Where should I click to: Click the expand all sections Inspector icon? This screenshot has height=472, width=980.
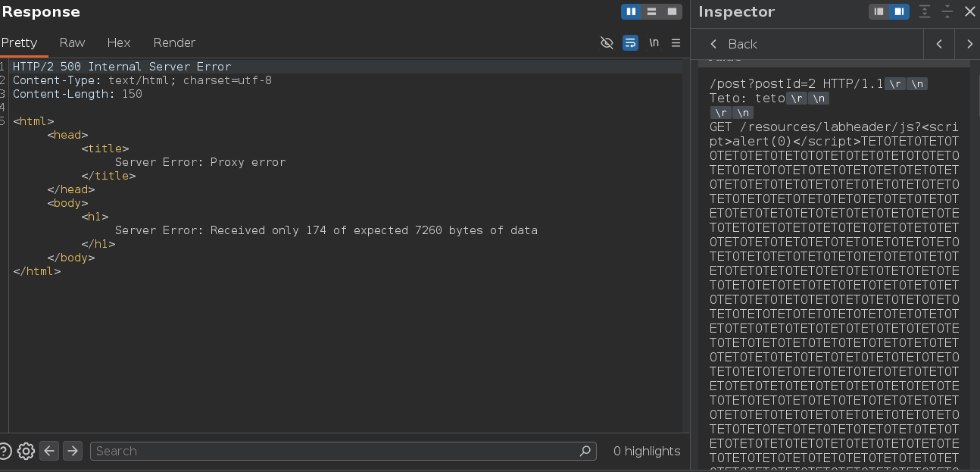coord(924,11)
